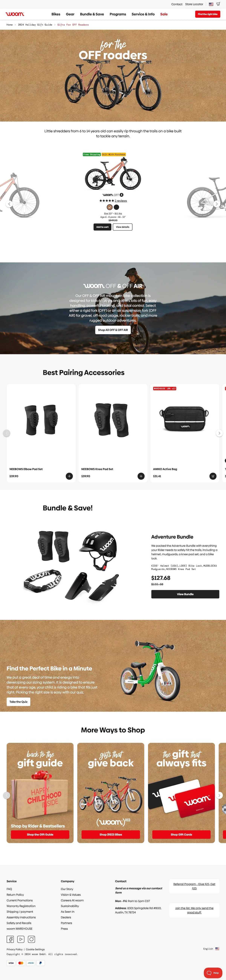Screen dimensions: 226x980
Task: Go to woom logo homepage
Action: 15,14
